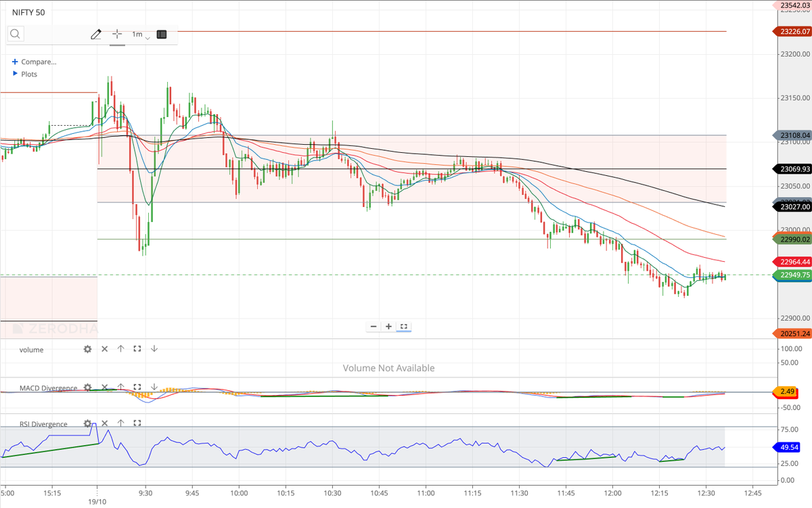
Task: Maximize the volume panel
Action: point(137,349)
